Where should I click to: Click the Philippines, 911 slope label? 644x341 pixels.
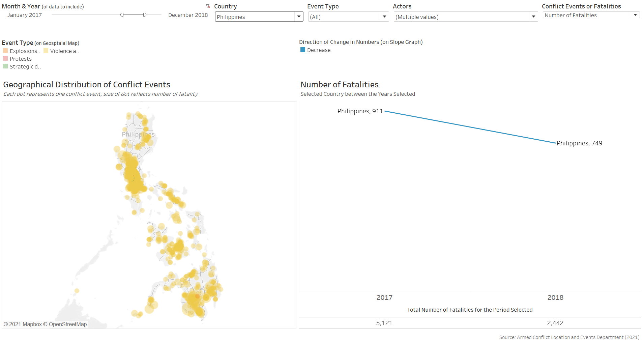[360, 111]
